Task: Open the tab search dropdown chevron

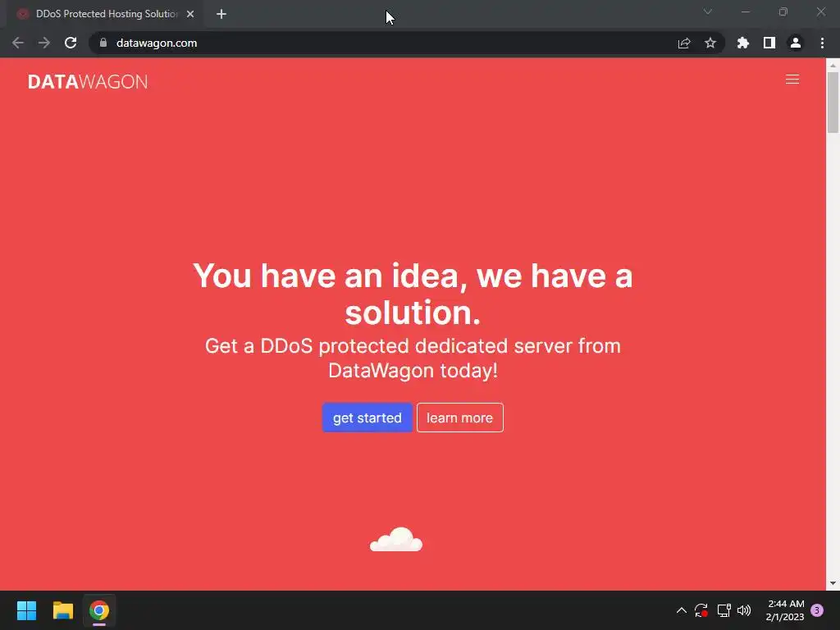Action: 708,11
